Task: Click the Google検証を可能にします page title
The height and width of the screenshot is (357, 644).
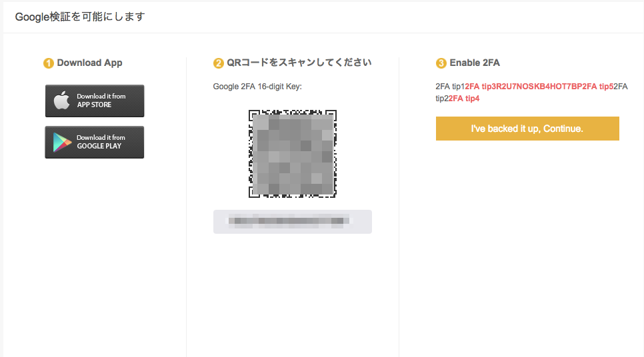Action: pyautogui.click(x=80, y=17)
